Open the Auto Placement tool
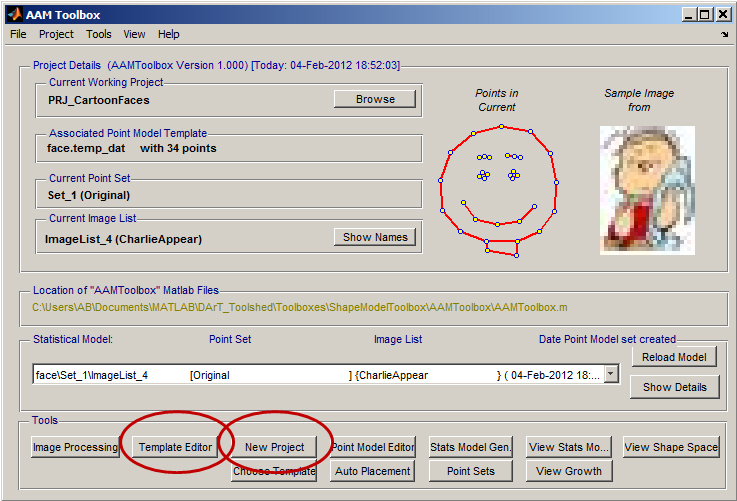The width and height of the screenshot is (737, 501). click(372, 471)
